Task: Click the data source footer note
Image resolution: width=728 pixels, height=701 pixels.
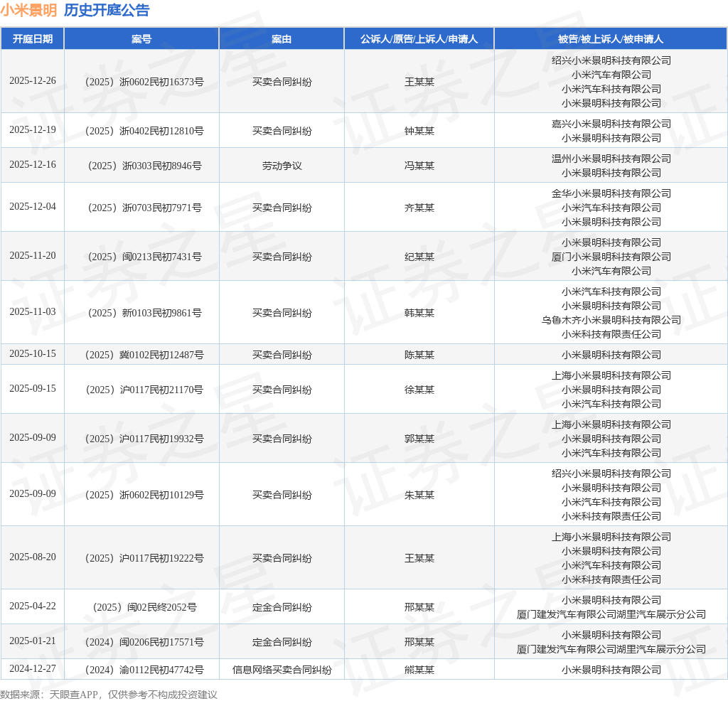Action: (x=109, y=695)
